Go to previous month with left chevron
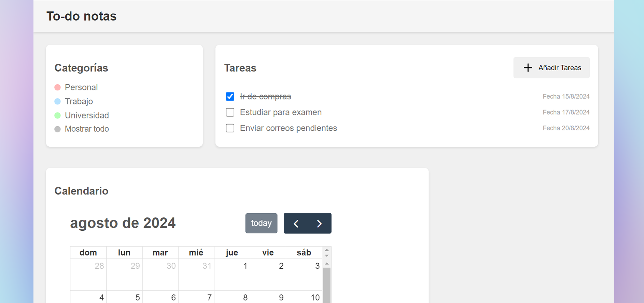This screenshot has height=303, width=644. click(296, 223)
